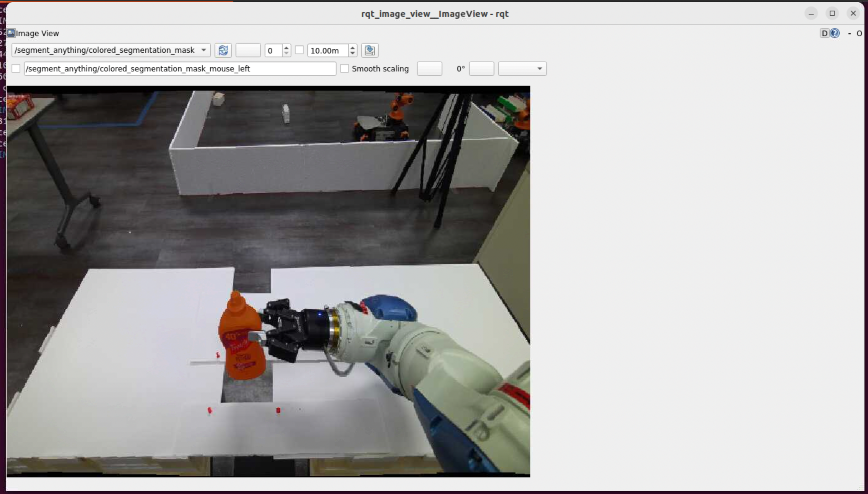The height and width of the screenshot is (494, 868).
Task: Open the segmentation mask topic dropdown
Action: tap(204, 50)
